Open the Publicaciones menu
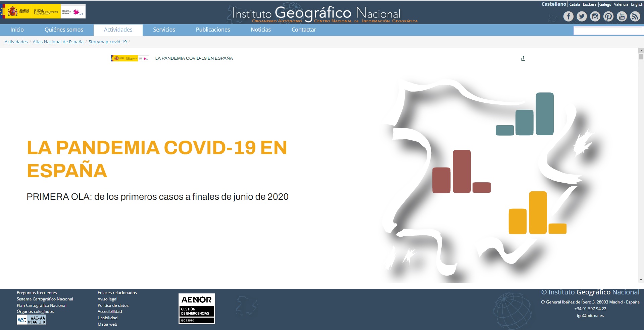The image size is (644, 330). [213, 30]
